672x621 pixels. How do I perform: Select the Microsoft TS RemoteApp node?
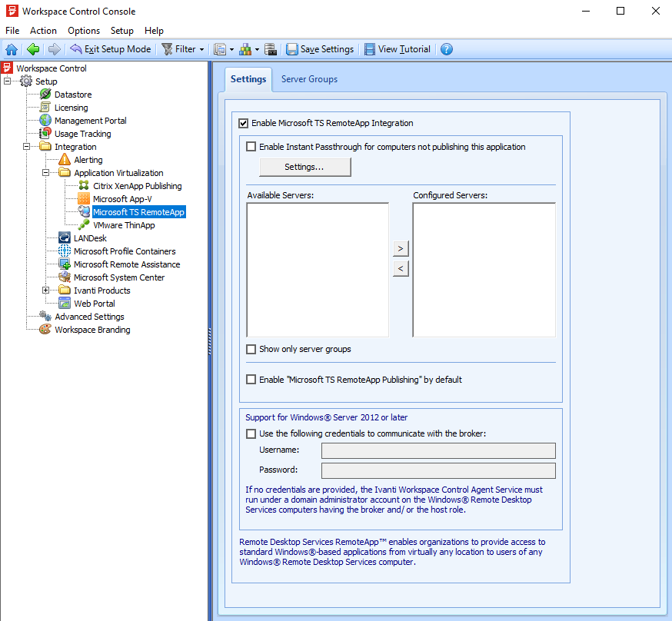tap(138, 211)
